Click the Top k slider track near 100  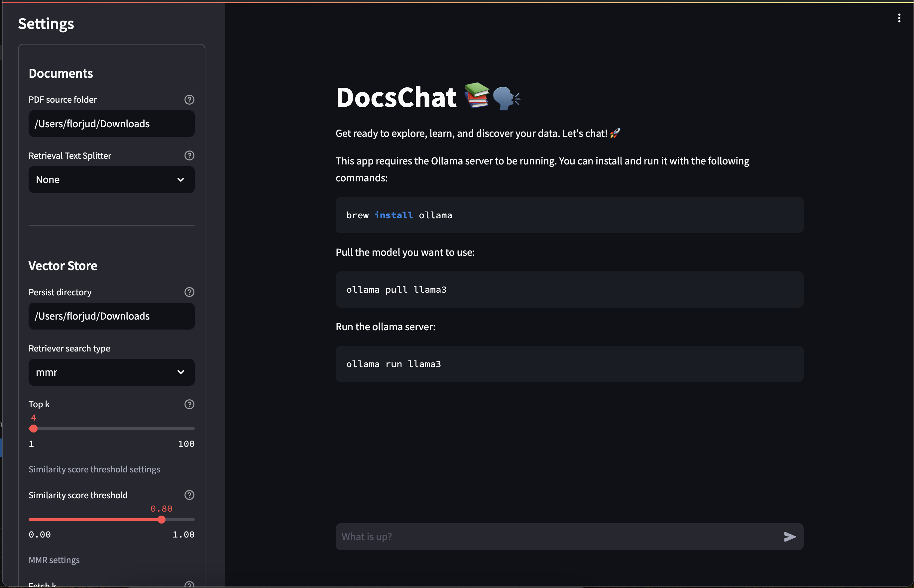pos(191,429)
